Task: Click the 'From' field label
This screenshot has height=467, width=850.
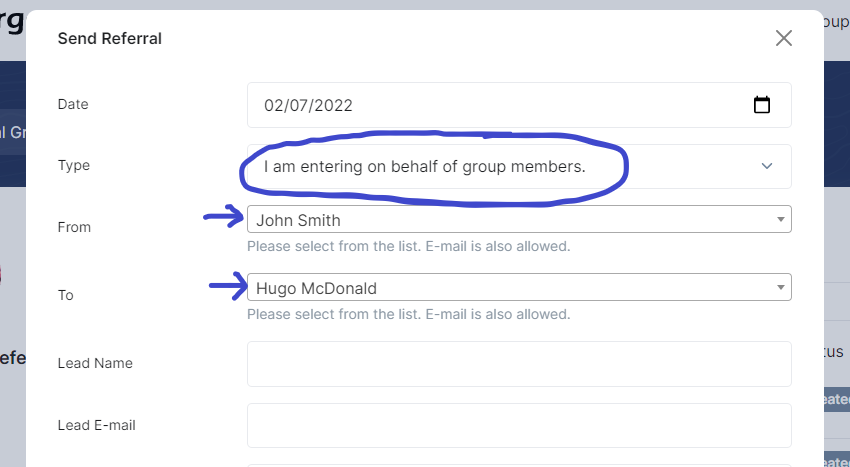Action: 74,227
